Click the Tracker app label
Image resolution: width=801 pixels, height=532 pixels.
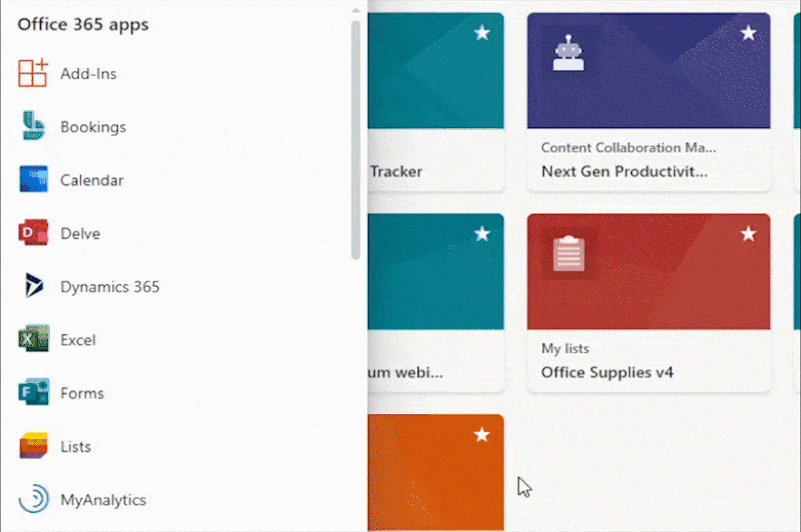(397, 171)
